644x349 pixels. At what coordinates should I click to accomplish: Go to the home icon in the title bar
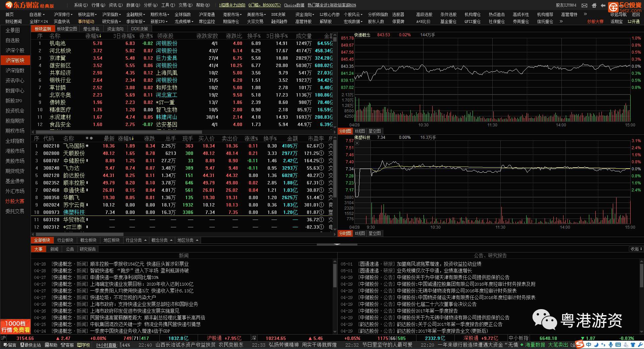[x=594, y=5]
